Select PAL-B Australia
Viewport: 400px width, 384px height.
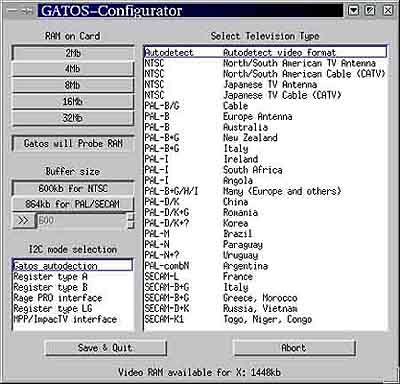(266, 127)
